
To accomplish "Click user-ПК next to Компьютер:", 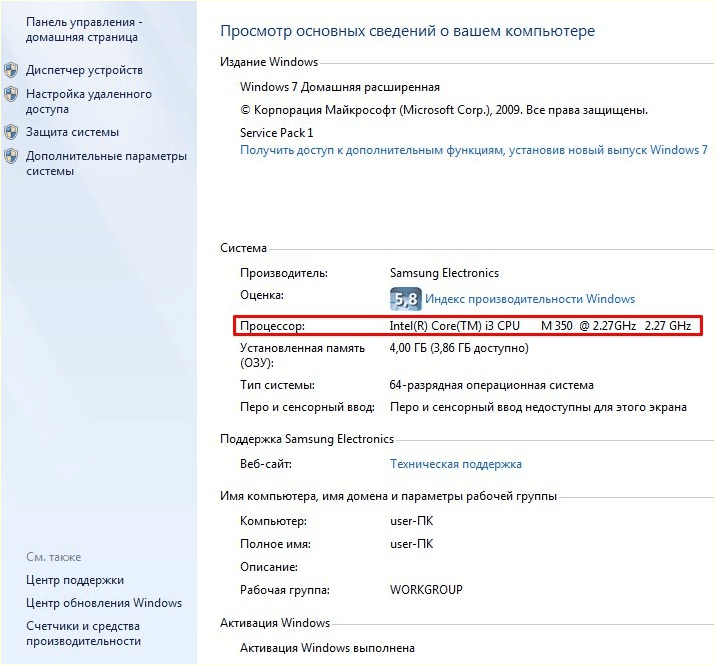I will point(411,521).
